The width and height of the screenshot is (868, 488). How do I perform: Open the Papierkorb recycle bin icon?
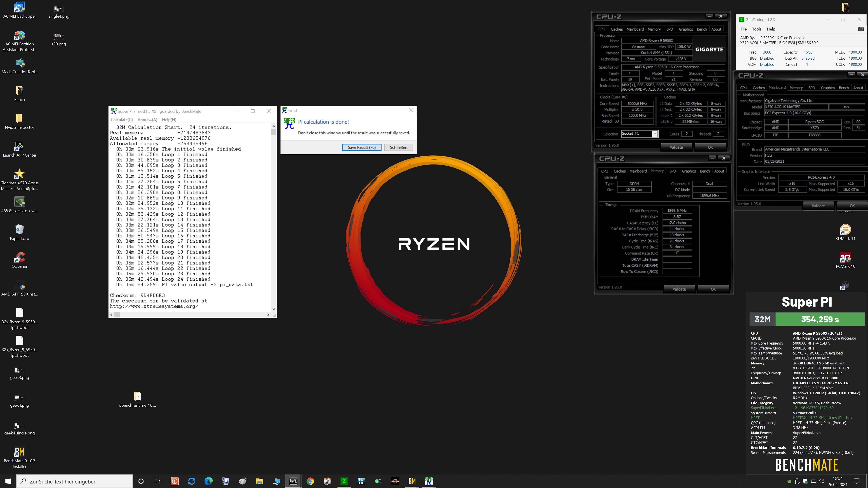tap(19, 233)
